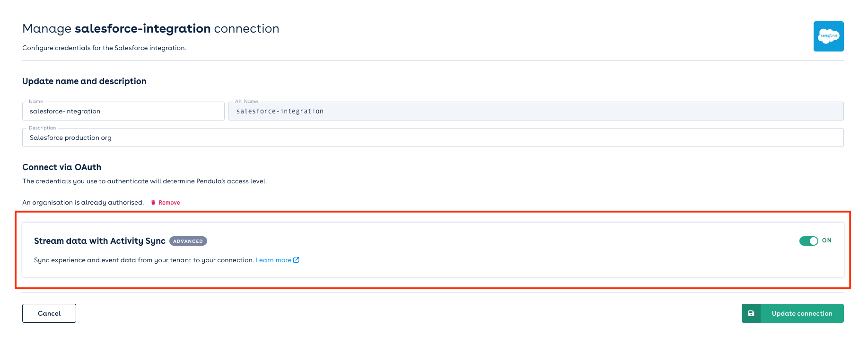Click the 'An organisation is already authorised' text

[x=83, y=203]
